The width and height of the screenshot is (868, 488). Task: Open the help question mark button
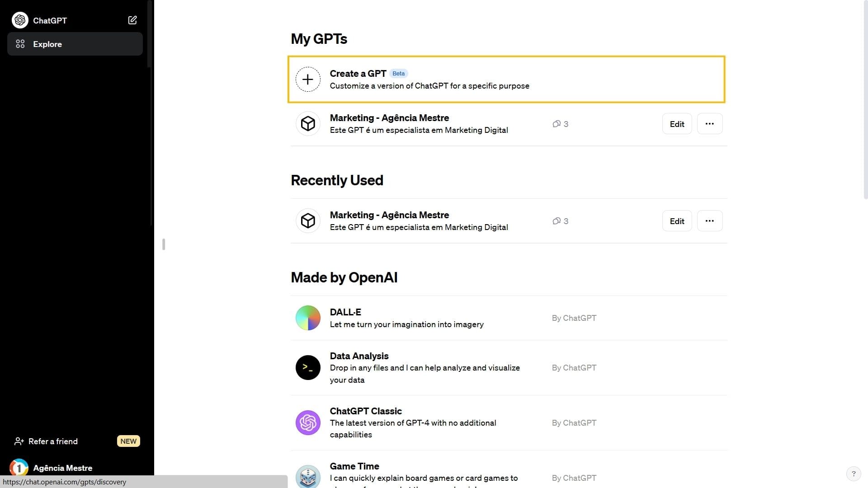(x=854, y=474)
